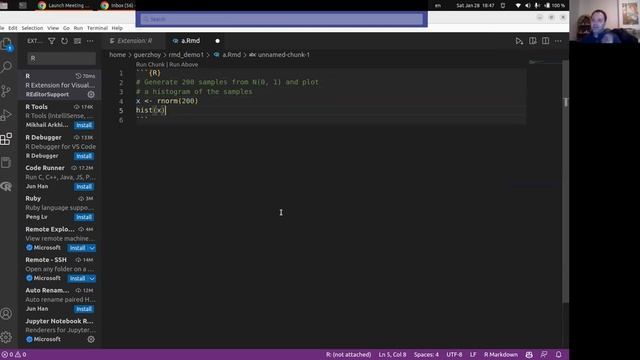Open the feedback icon in status bar

pos(544,355)
